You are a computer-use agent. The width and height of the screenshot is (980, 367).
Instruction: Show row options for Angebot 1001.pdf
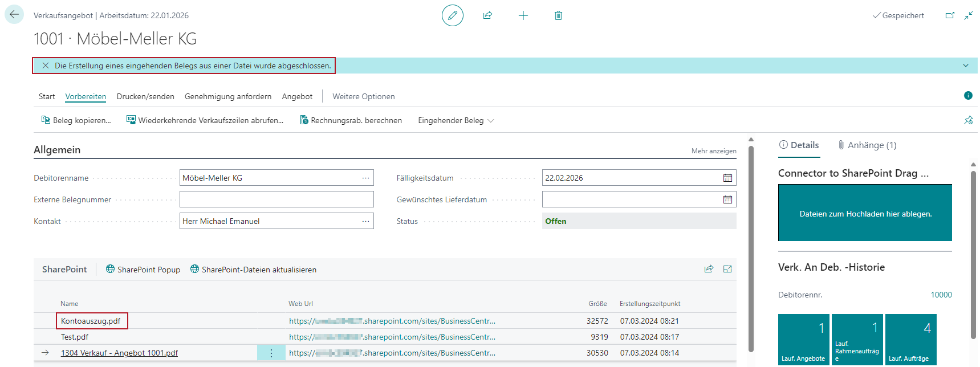pyautogui.click(x=271, y=353)
